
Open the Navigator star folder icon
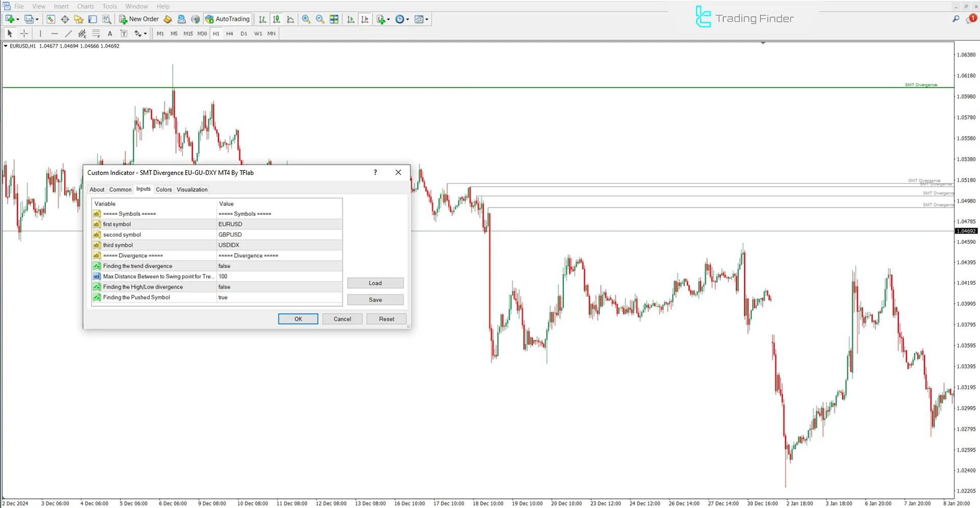[79, 19]
